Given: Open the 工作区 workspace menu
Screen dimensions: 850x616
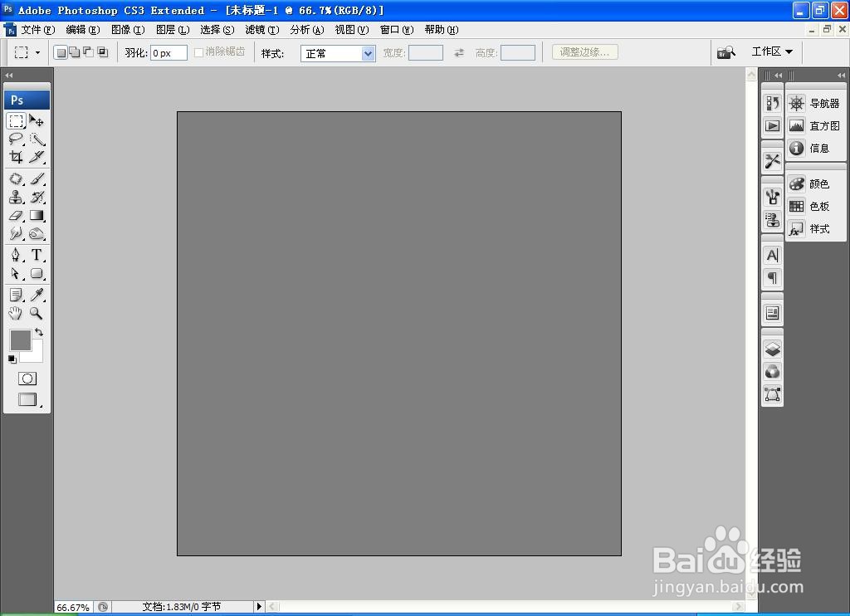Looking at the screenshot, I should [772, 51].
